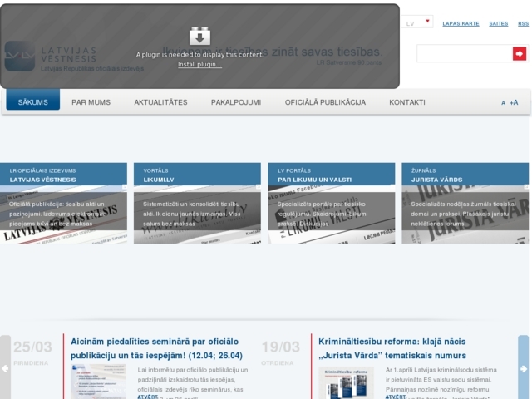
Task: Open the Par mums menu
Action: (x=91, y=102)
